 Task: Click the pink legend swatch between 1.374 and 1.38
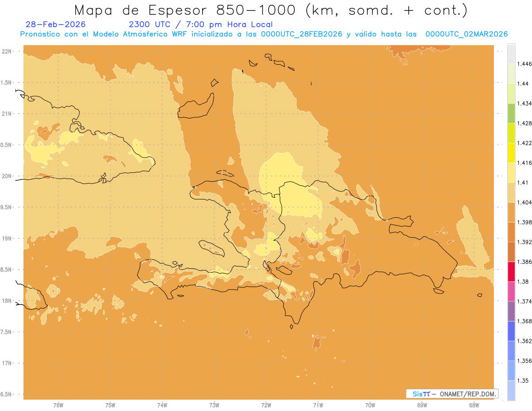(x=511, y=292)
